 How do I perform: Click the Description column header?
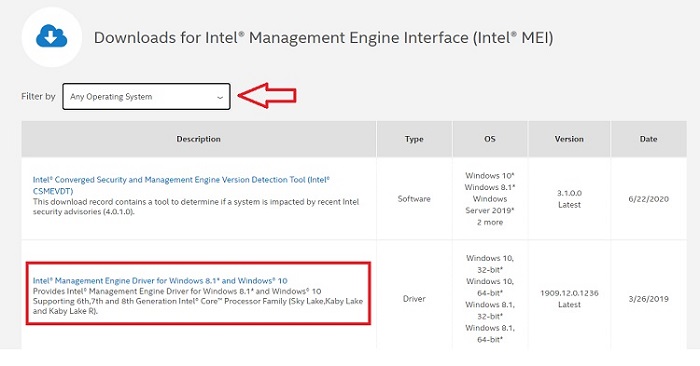(x=198, y=139)
